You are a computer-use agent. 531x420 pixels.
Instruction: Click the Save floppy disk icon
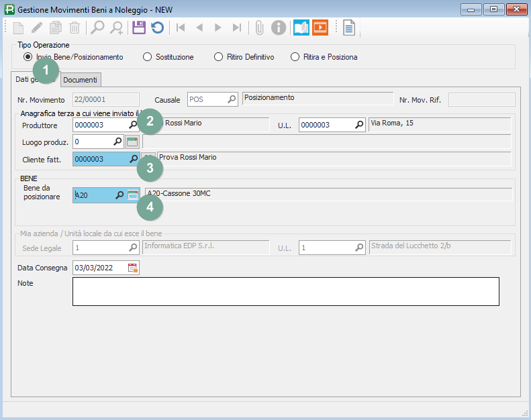[x=139, y=28]
